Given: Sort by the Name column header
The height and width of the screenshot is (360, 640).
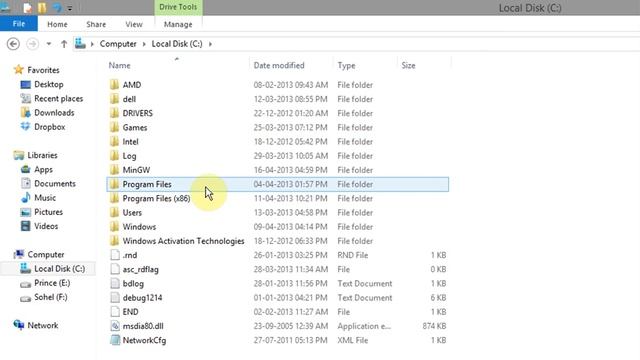Looking at the screenshot, I should click(119, 65).
